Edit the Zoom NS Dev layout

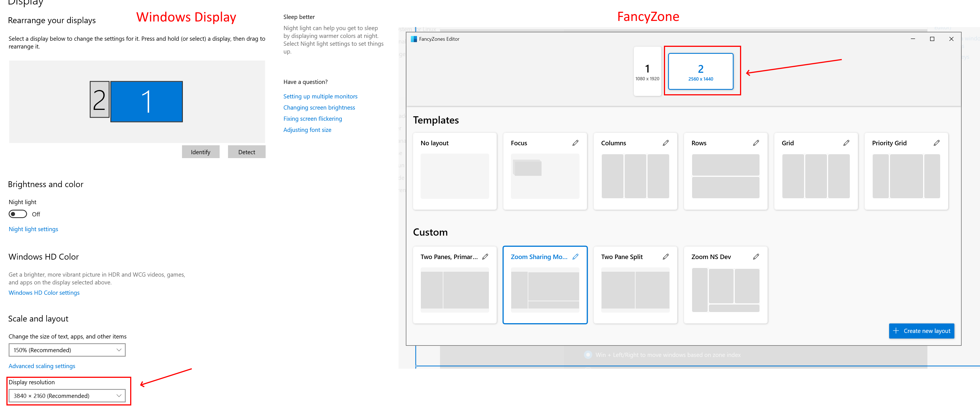pyautogui.click(x=756, y=257)
